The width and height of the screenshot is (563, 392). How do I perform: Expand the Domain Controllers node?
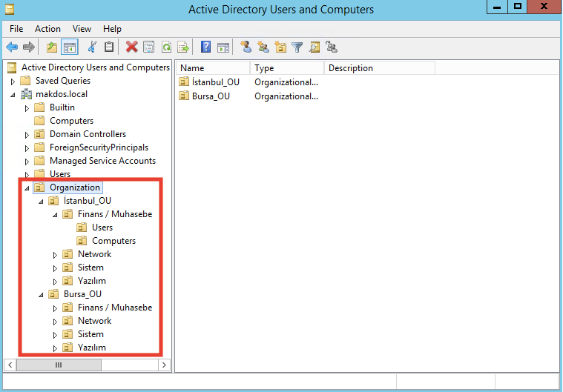(x=27, y=135)
